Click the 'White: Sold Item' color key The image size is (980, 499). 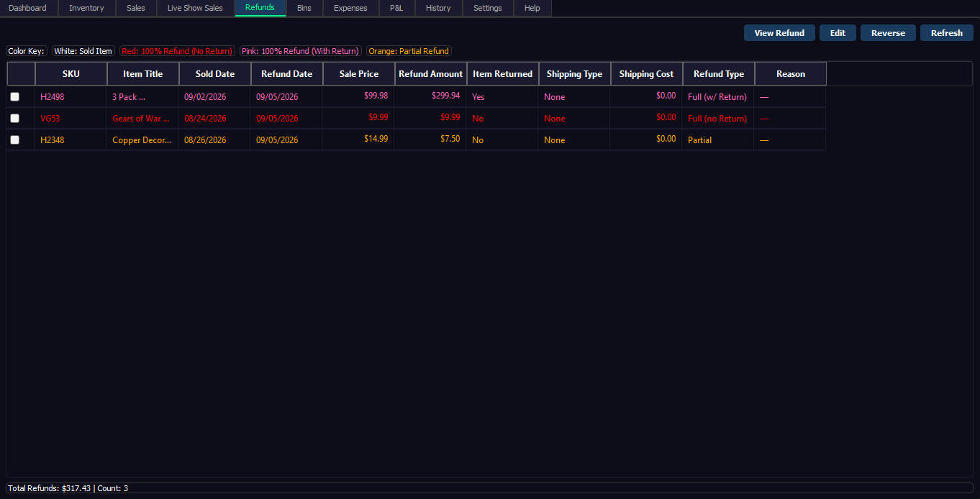coord(83,51)
